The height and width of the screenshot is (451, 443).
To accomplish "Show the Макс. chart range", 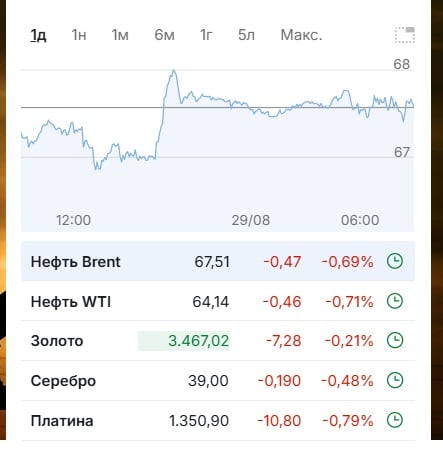I will pos(301,35).
